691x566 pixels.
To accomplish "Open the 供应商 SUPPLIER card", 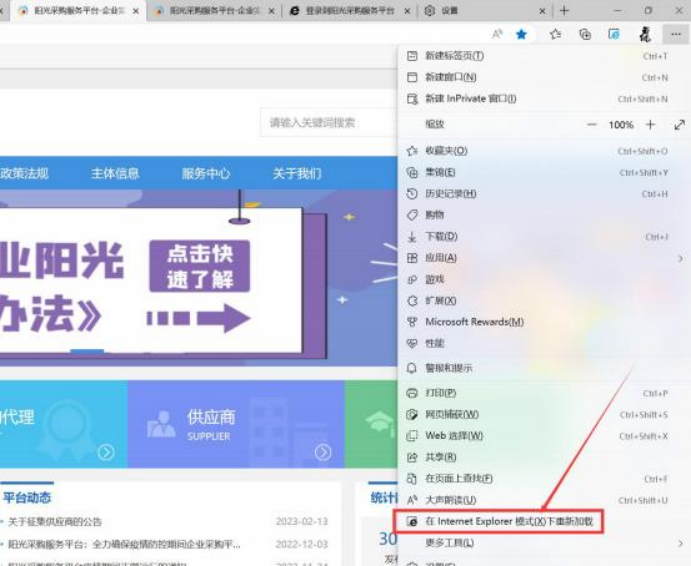I will click(236, 424).
